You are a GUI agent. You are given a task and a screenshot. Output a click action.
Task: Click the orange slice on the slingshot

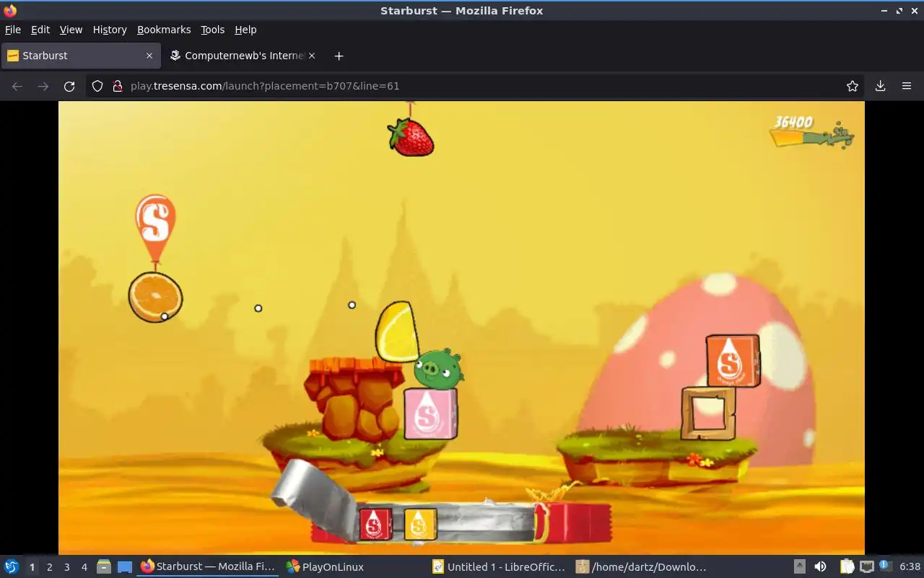coord(155,297)
